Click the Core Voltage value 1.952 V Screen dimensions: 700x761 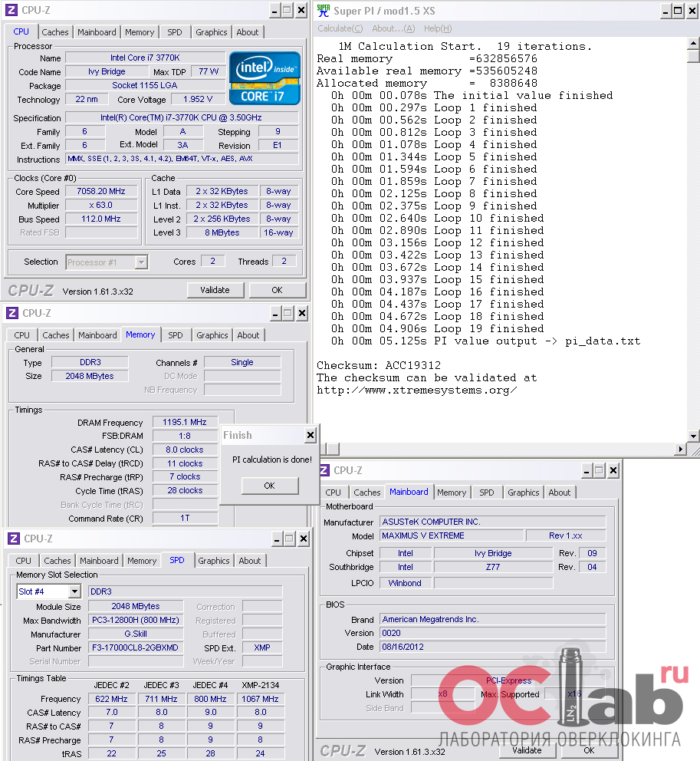[198, 99]
